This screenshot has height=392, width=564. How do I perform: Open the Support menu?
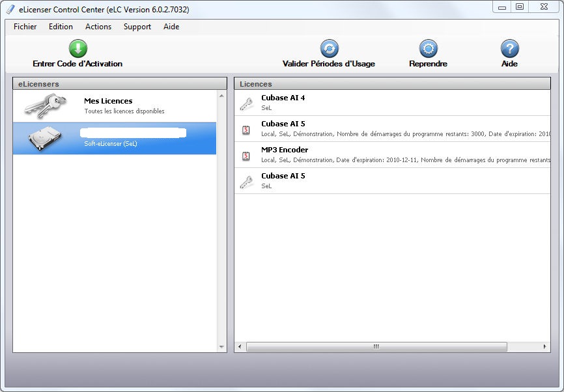(137, 27)
